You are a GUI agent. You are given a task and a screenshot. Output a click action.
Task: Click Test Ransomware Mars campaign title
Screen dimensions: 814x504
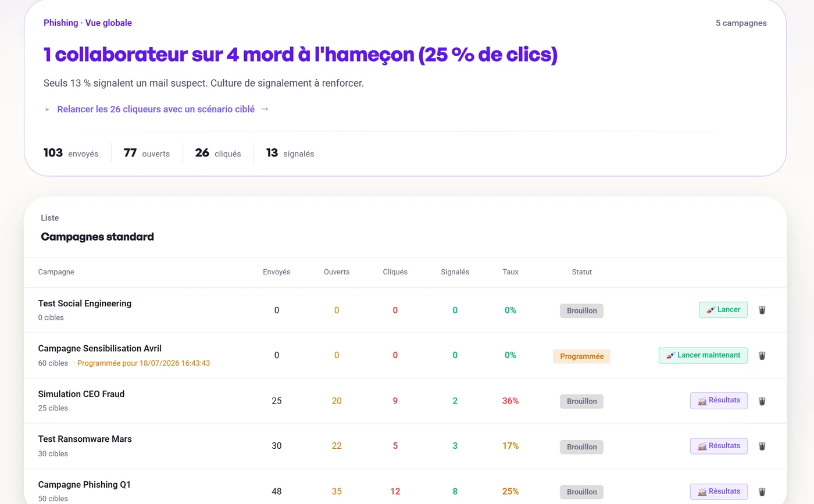click(85, 439)
